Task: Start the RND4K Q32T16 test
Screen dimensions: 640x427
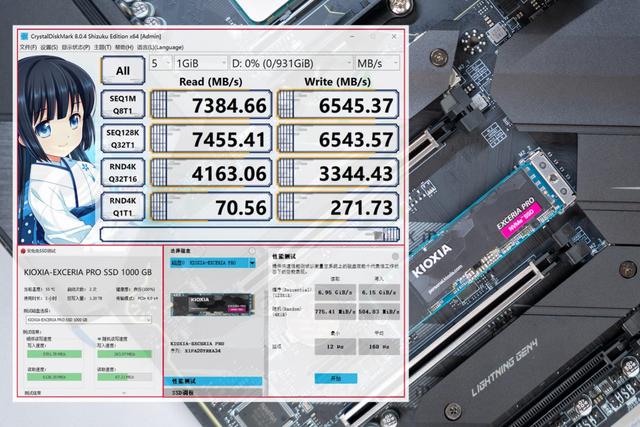Action: [x=123, y=173]
